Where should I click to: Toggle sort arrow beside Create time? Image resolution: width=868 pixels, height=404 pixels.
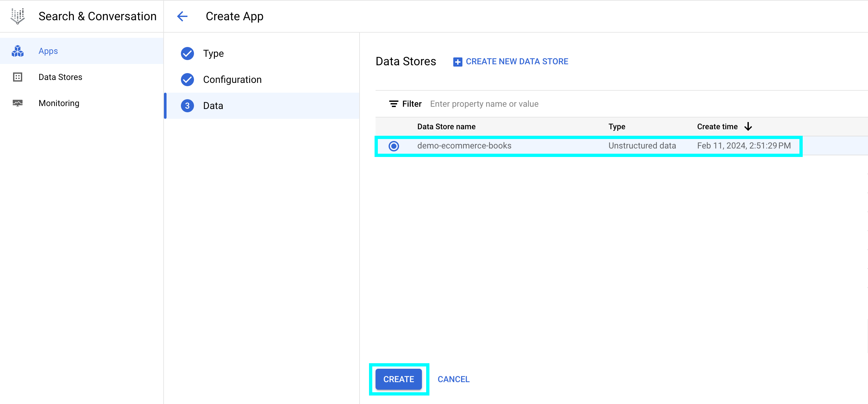tap(748, 127)
